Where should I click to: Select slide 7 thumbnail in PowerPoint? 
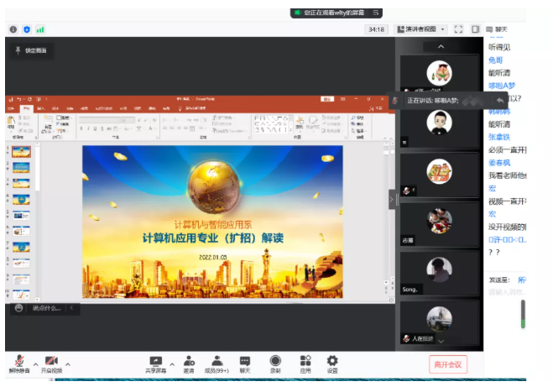(x=21, y=247)
